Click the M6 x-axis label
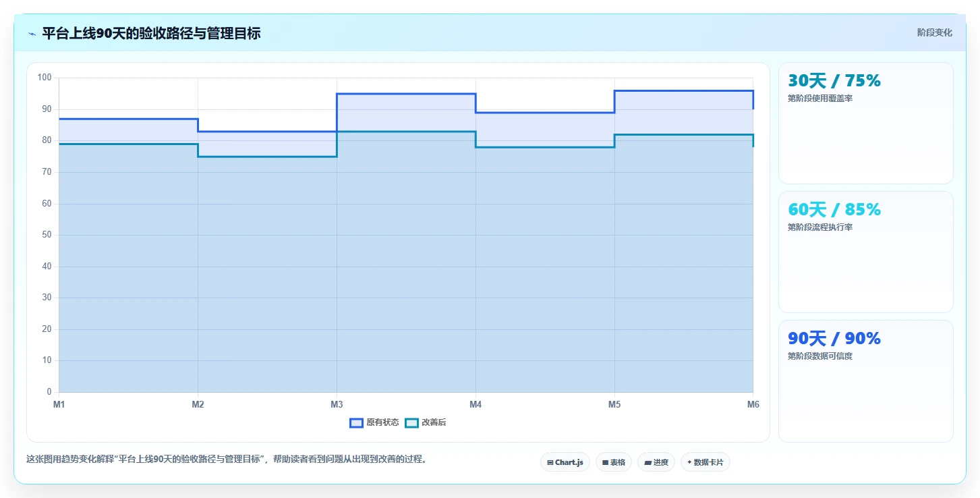This screenshot has width=980, height=498. [x=753, y=405]
